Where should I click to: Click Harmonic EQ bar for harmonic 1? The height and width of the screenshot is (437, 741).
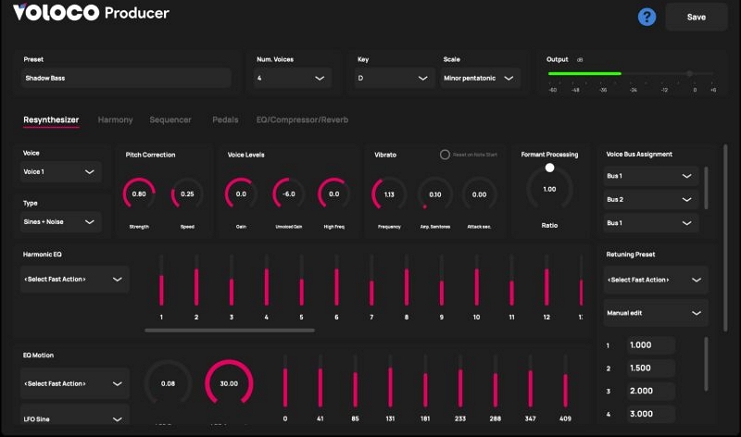click(161, 281)
